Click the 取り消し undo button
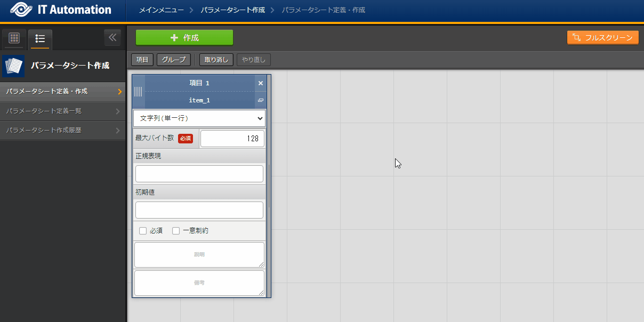 216,60
